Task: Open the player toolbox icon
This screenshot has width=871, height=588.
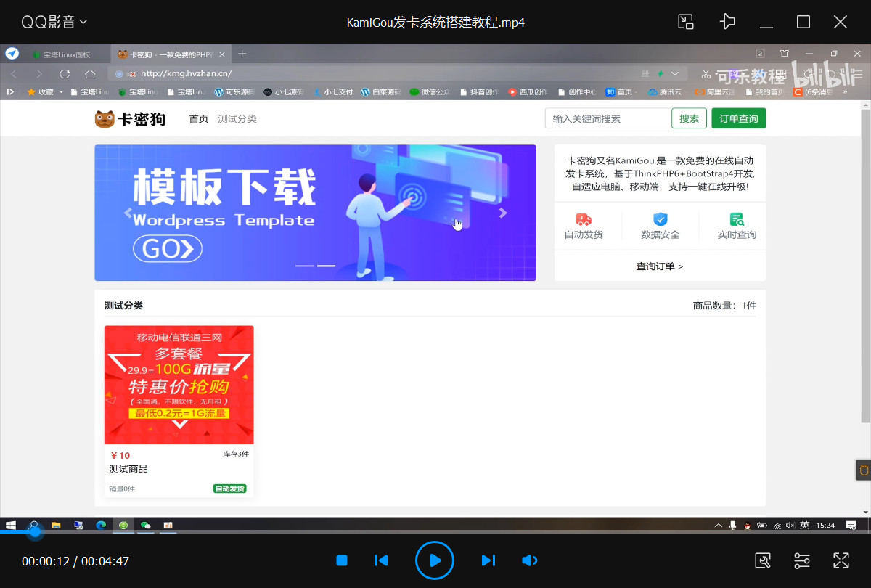Action: [x=763, y=560]
